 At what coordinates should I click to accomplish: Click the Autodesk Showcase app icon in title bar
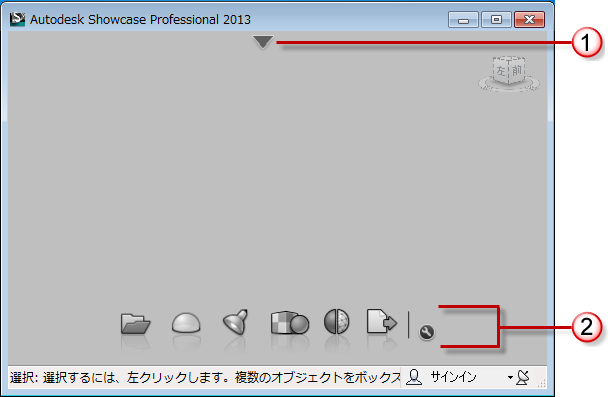[17, 19]
